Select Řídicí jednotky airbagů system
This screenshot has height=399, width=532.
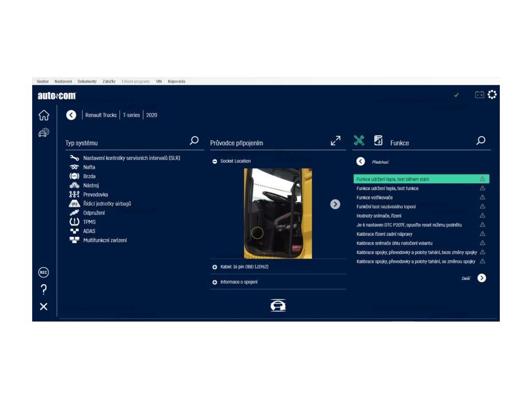point(107,204)
